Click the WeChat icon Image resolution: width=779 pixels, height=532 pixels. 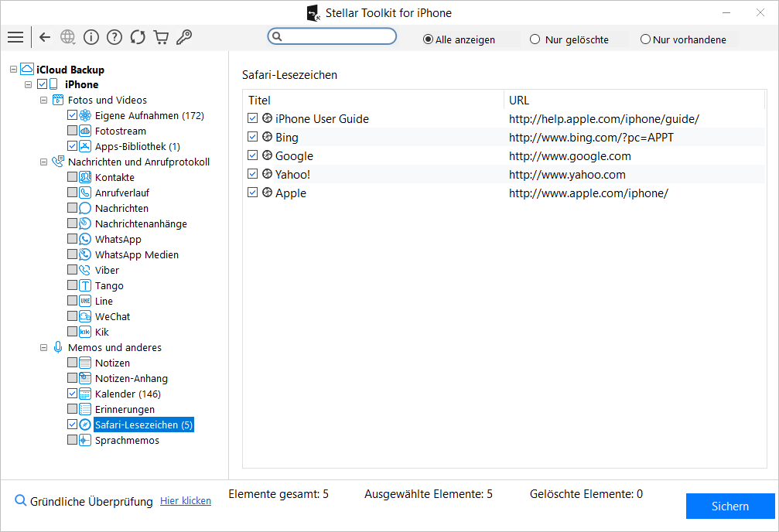point(85,316)
